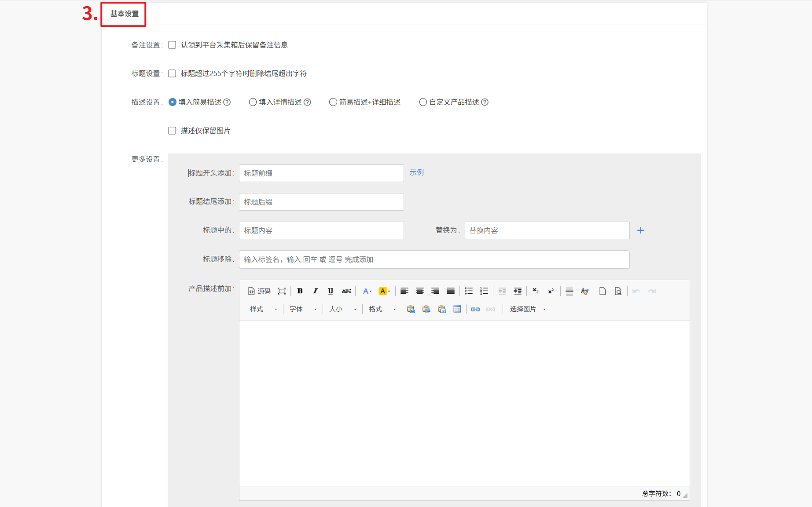The image size is (812, 507).
Task: Insert a numbered list
Action: pyautogui.click(x=484, y=291)
